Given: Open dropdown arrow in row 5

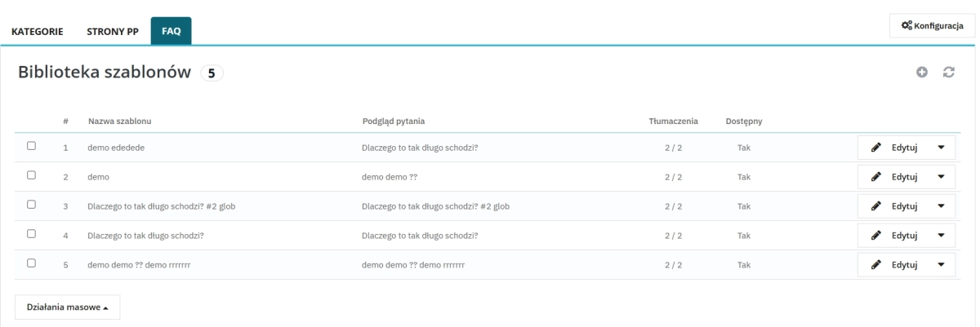Looking at the screenshot, I should tap(942, 265).
